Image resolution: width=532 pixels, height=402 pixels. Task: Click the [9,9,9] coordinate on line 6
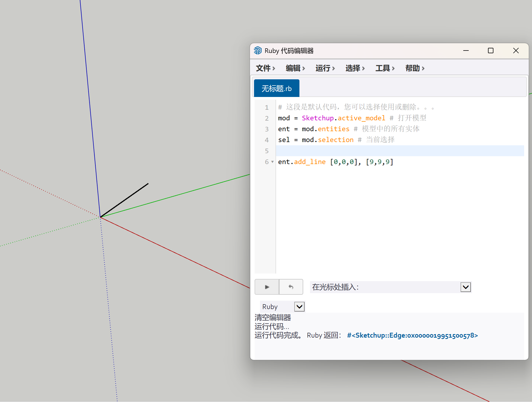[380, 162]
